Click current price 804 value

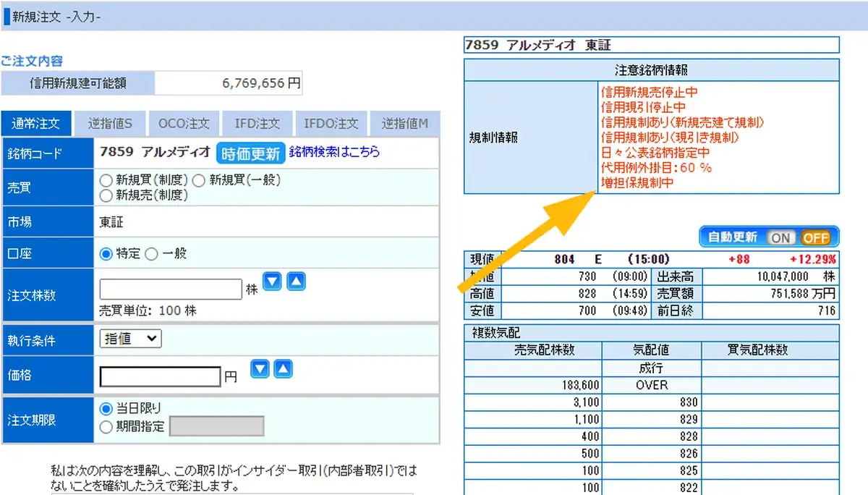tap(564, 259)
